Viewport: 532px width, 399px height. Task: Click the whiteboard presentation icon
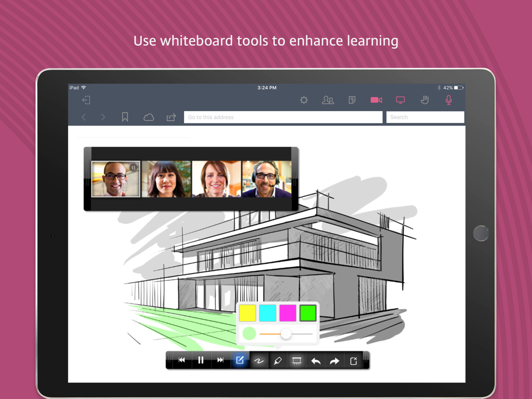tap(296, 361)
